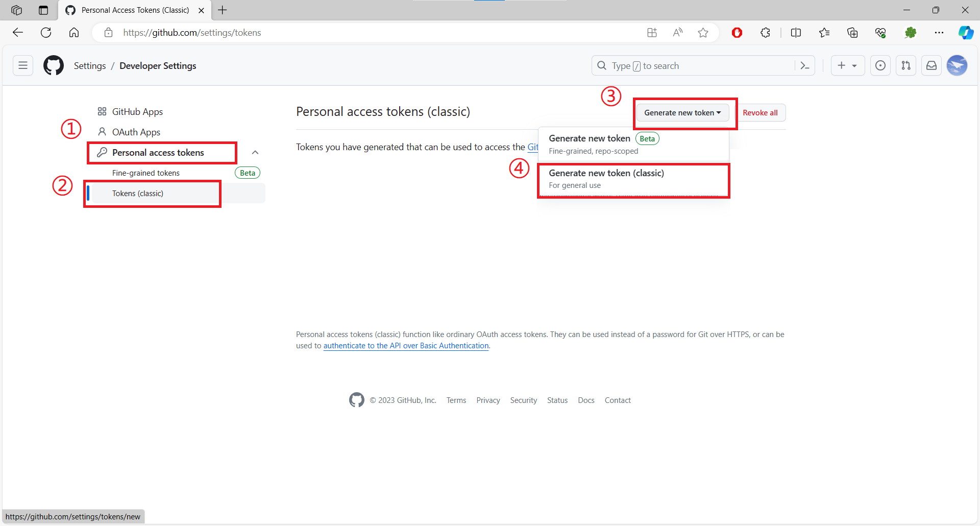Open the notifications inbox icon
Viewport: 980px width, 526px height.
[932, 66]
